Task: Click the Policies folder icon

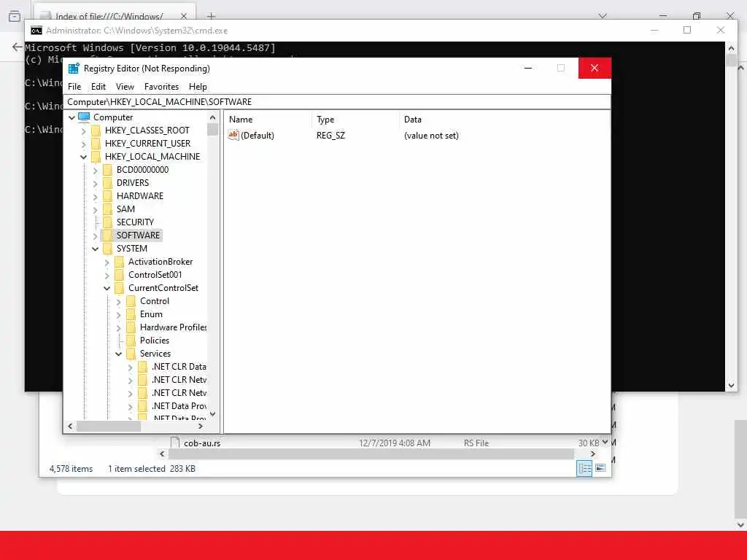Action: pyautogui.click(x=131, y=341)
